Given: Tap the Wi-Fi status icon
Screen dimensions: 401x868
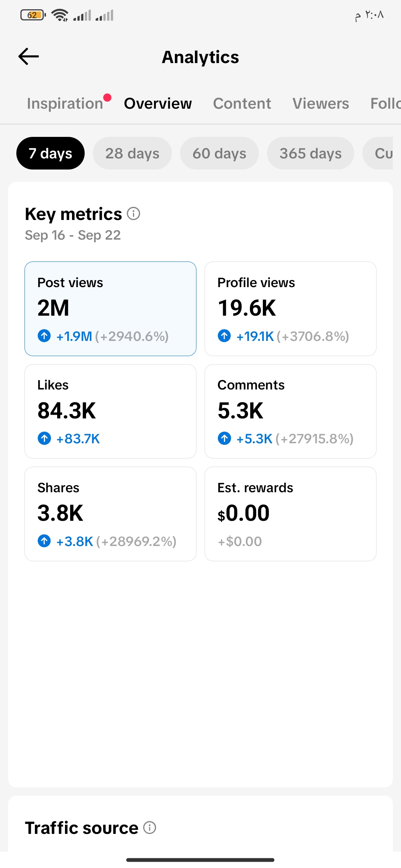Looking at the screenshot, I should tap(60, 15).
